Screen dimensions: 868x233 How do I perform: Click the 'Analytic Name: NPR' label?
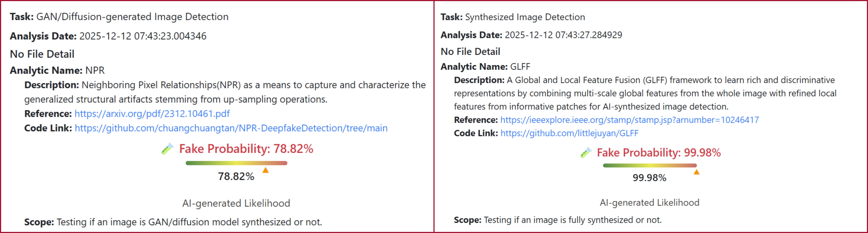57,70
